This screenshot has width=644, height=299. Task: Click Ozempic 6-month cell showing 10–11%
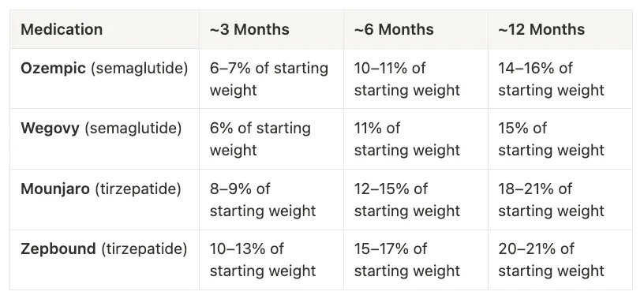click(407, 79)
